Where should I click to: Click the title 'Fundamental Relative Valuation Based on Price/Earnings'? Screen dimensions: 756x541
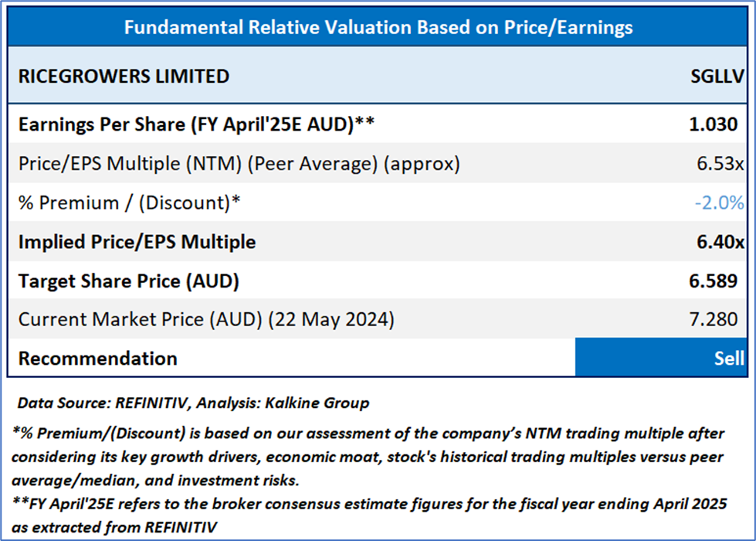(x=378, y=28)
